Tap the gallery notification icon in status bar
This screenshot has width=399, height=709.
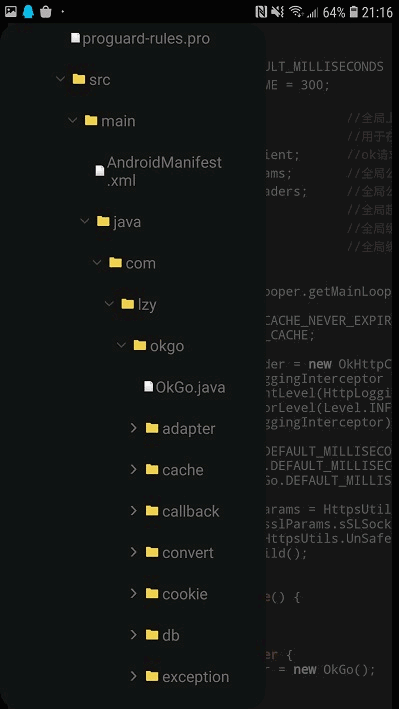[x=11, y=11]
